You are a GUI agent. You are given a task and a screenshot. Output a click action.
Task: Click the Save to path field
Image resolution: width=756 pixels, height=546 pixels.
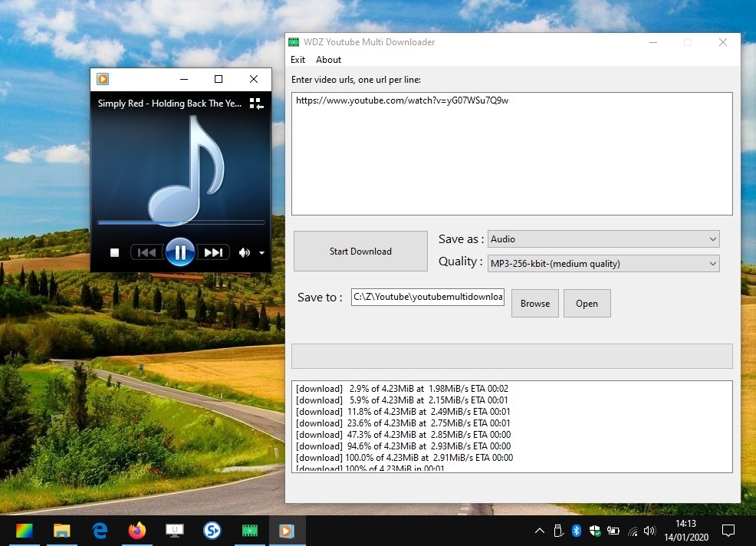[x=428, y=297]
